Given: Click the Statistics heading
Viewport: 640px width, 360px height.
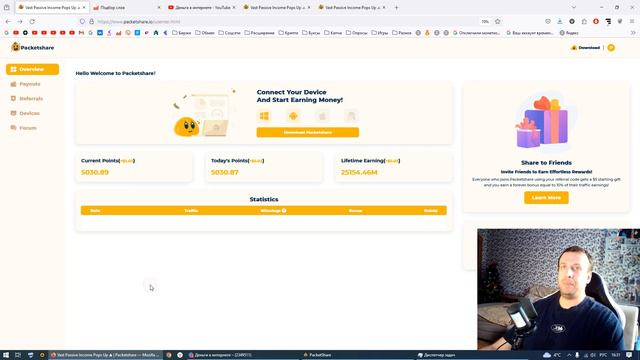Looking at the screenshot, I should 264,199.
